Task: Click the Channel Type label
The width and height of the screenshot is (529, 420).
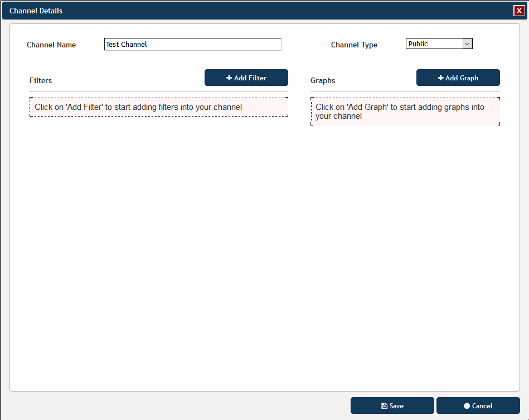Action: (354, 45)
